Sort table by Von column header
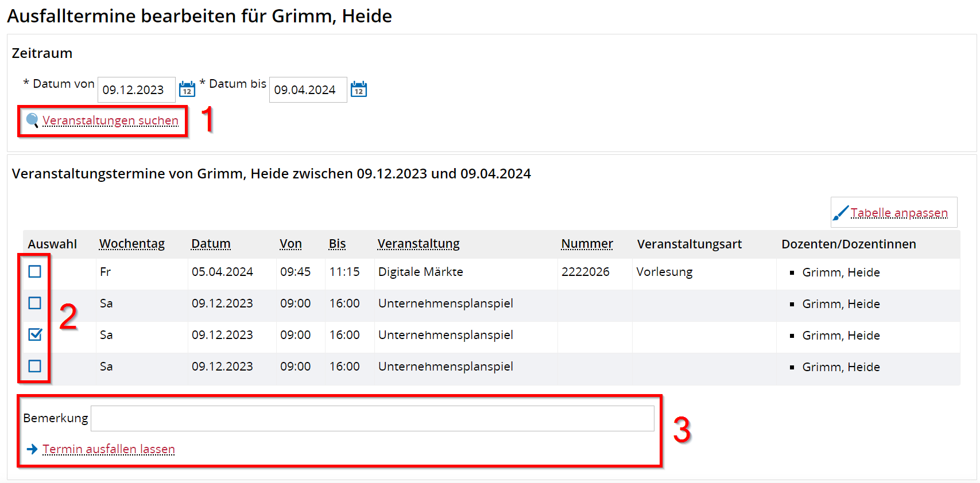The image size is (980, 483). [x=290, y=244]
